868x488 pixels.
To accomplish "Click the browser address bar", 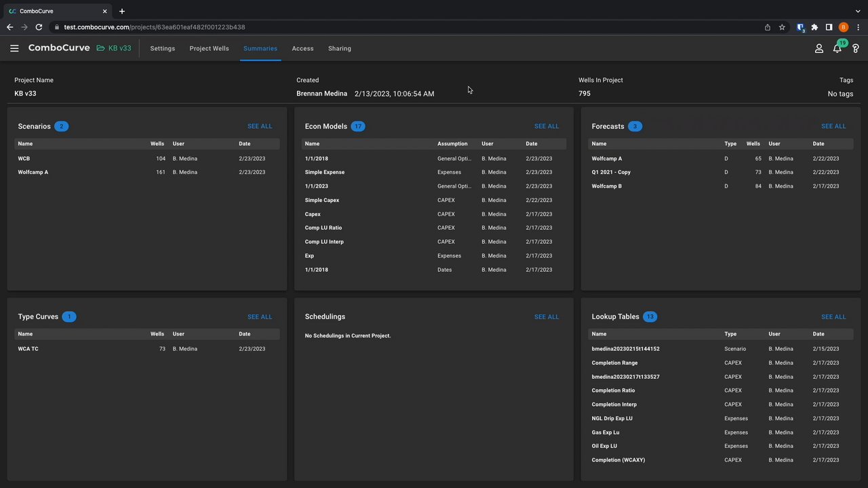I will pyautogui.click(x=407, y=27).
